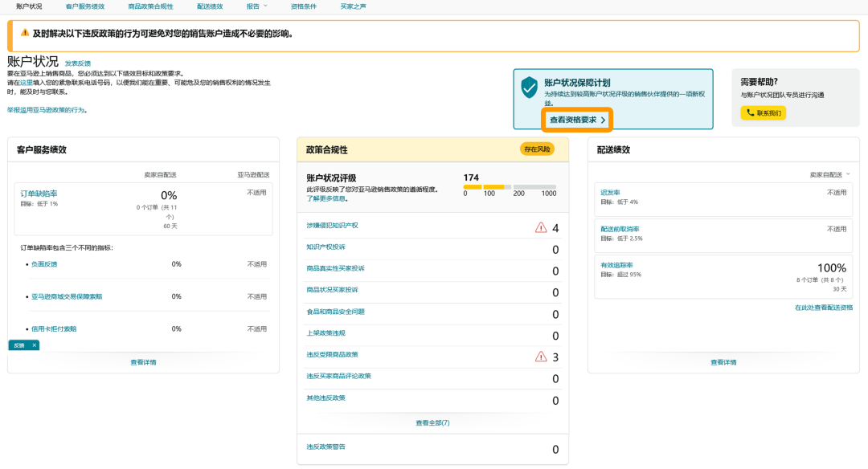Open the 报告 dropdown menu
868x469 pixels.
click(254, 7)
